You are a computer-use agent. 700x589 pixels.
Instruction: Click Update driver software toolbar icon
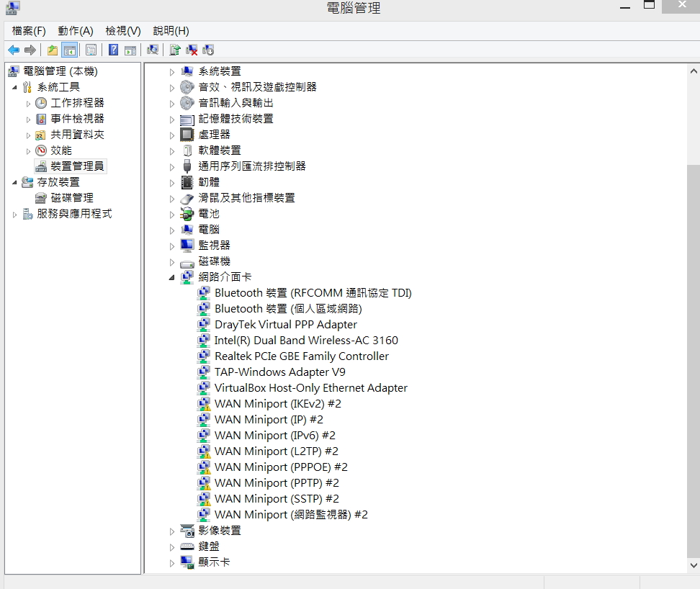coord(174,50)
